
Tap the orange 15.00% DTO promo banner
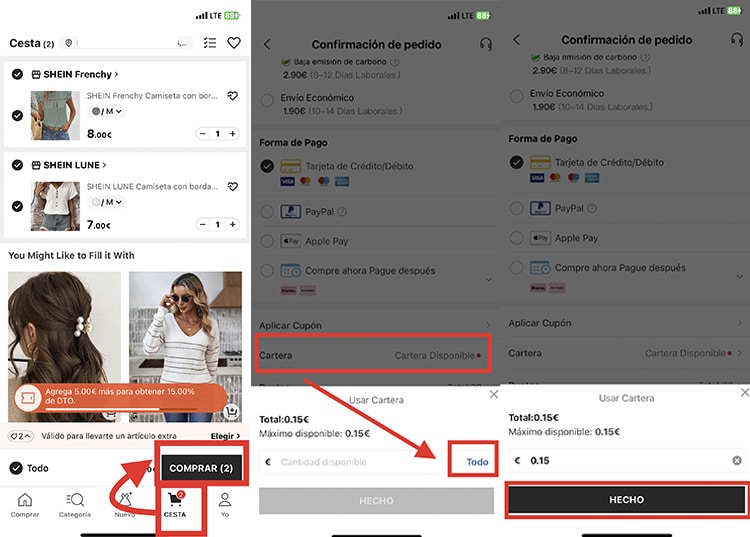coord(120,397)
